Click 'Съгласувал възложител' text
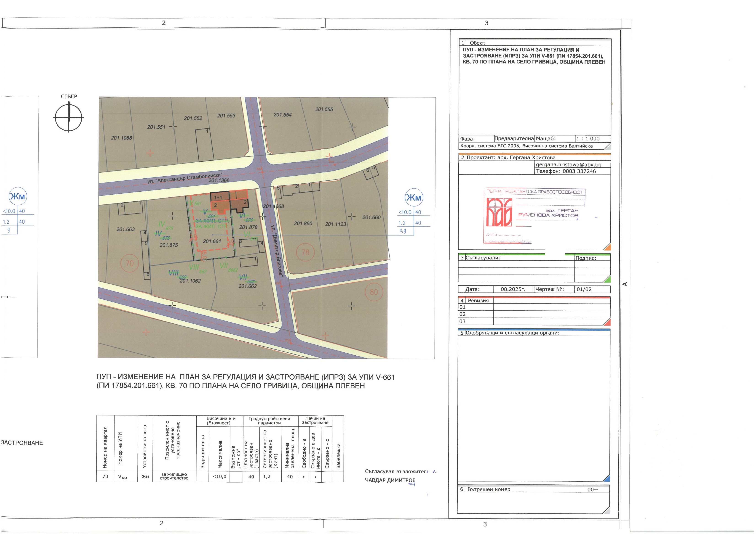This screenshot has height=534, width=756. point(396,471)
